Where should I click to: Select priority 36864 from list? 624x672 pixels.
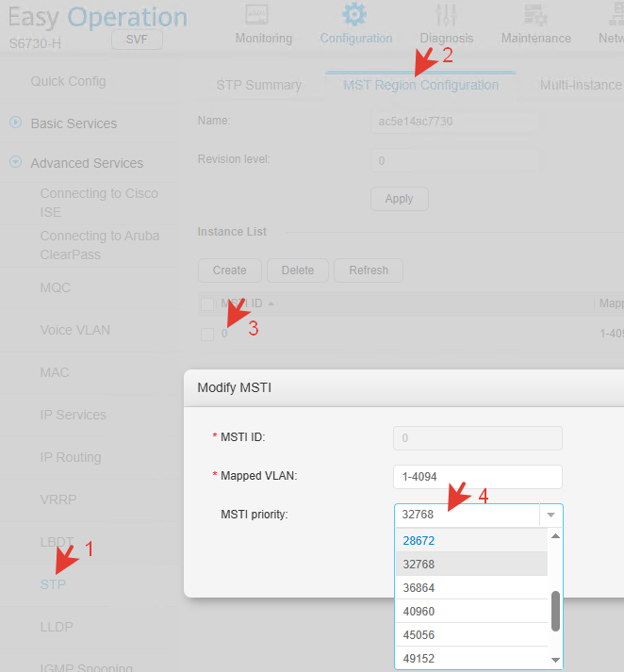pyautogui.click(x=471, y=587)
